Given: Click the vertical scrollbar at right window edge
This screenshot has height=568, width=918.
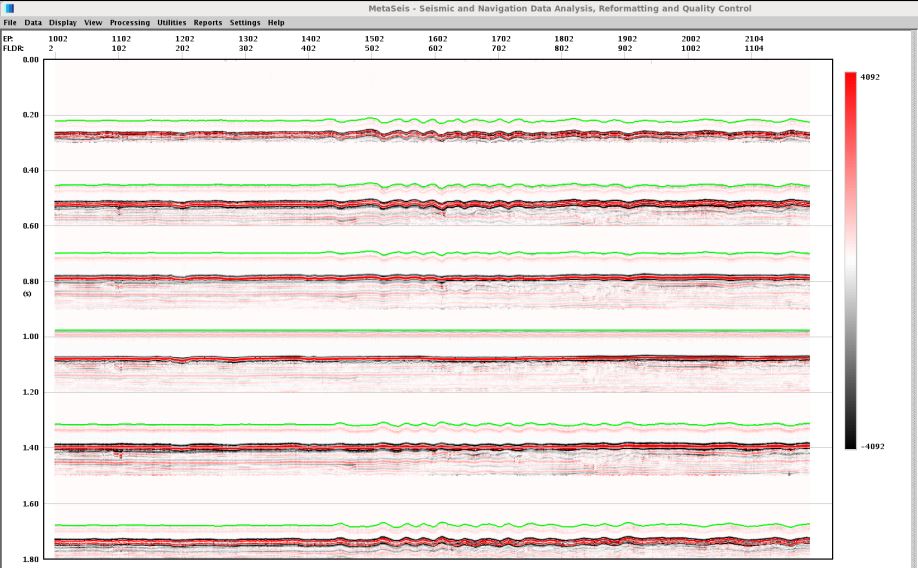Looking at the screenshot, I should pyautogui.click(x=913, y=300).
